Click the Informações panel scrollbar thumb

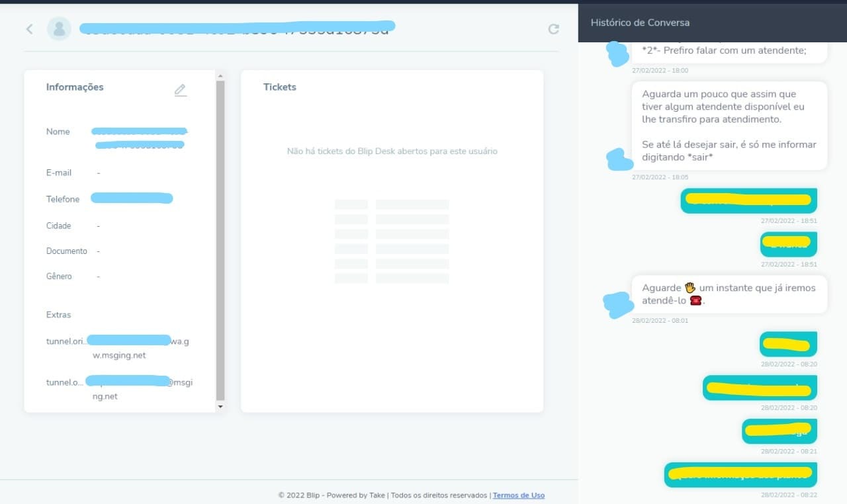coord(220,240)
